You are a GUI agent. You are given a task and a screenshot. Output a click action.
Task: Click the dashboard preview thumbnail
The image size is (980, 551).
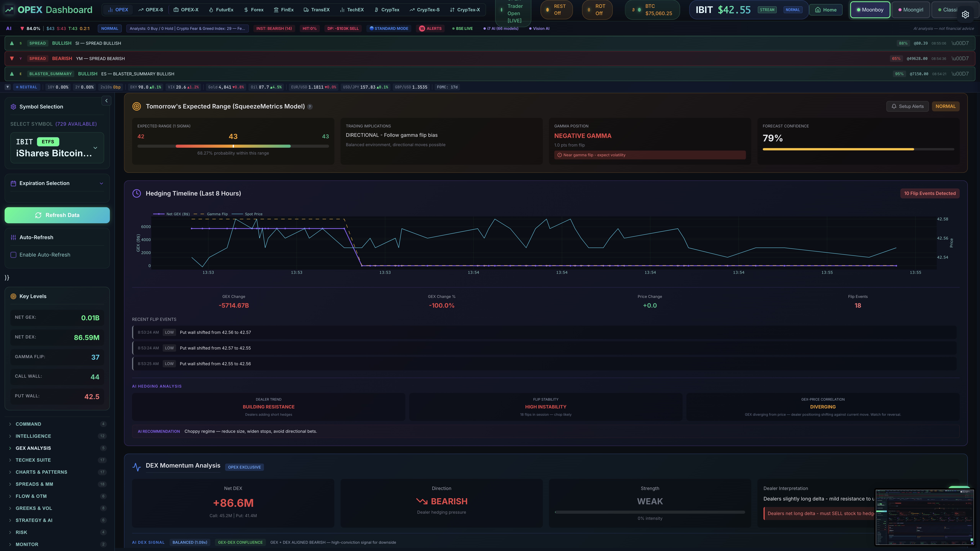(x=924, y=518)
